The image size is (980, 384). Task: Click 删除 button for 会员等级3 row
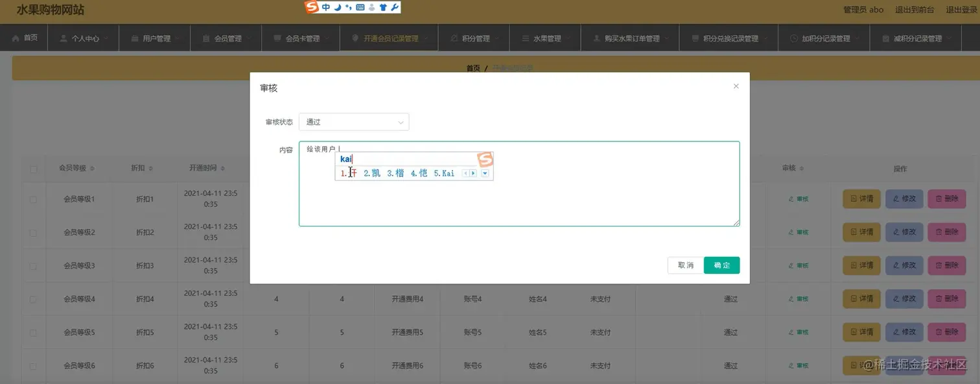tap(947, 265)
